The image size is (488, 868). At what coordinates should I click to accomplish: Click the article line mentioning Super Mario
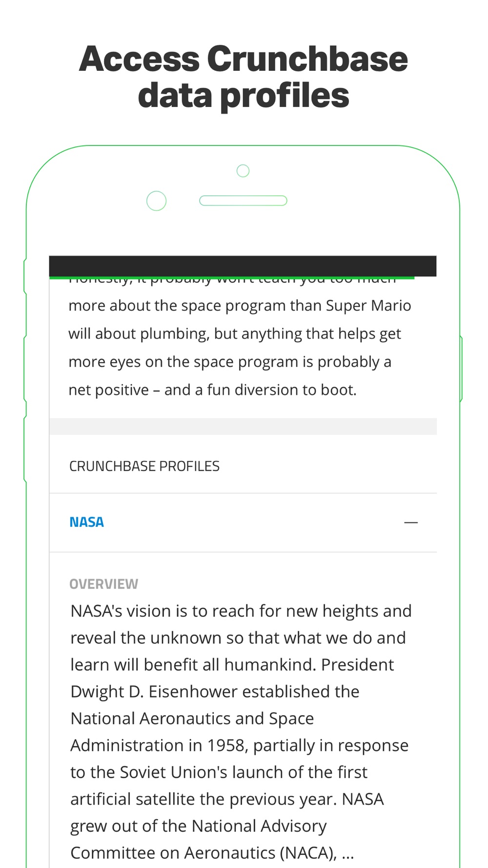coord(240,306)
